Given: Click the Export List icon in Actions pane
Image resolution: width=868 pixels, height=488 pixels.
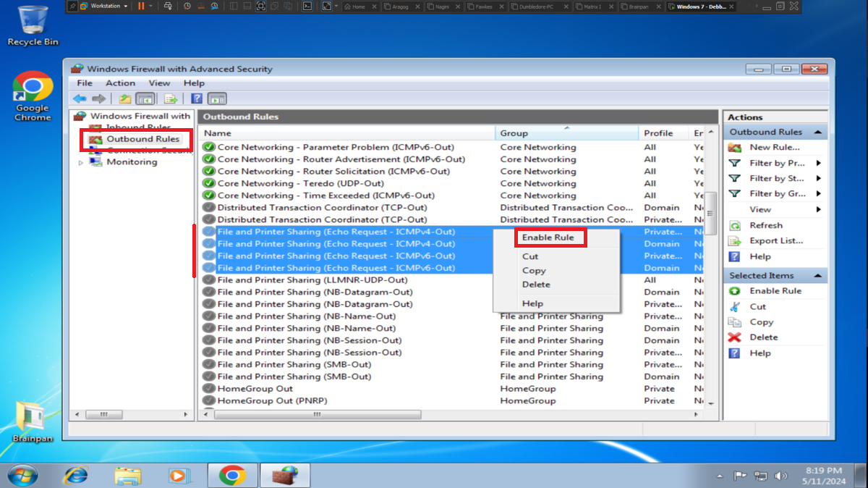Looking at the screenshot, I should pyautogui.click(x=735, y=241).
